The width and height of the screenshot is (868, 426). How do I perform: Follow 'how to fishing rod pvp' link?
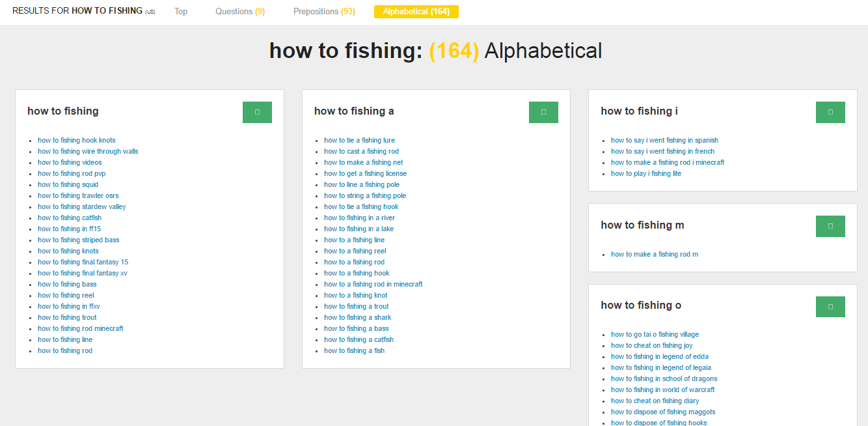pyautogui.click(x=72, y=173)
